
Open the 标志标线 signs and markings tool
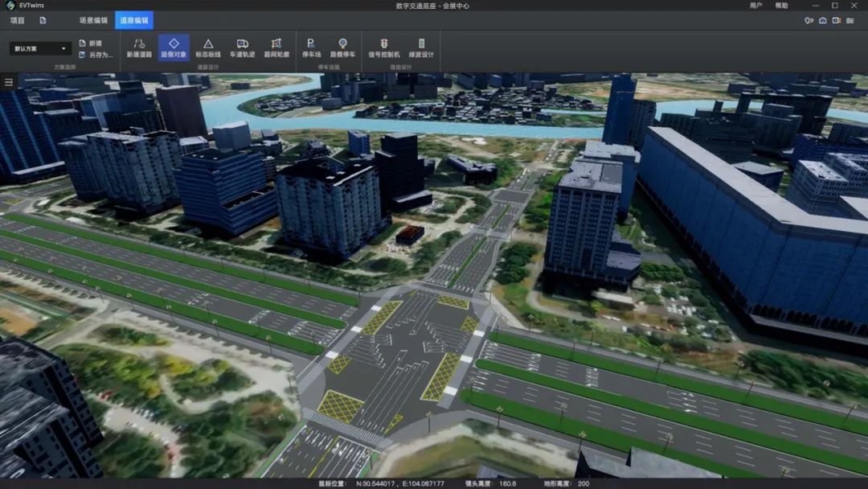pyautogui.click(x=208, y=47)
